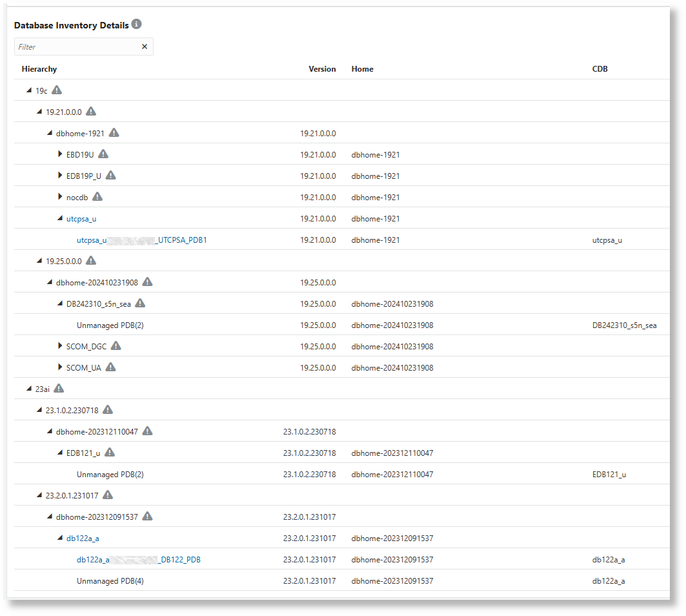
Task: Click the Version column header
Action: pos(323,68)
